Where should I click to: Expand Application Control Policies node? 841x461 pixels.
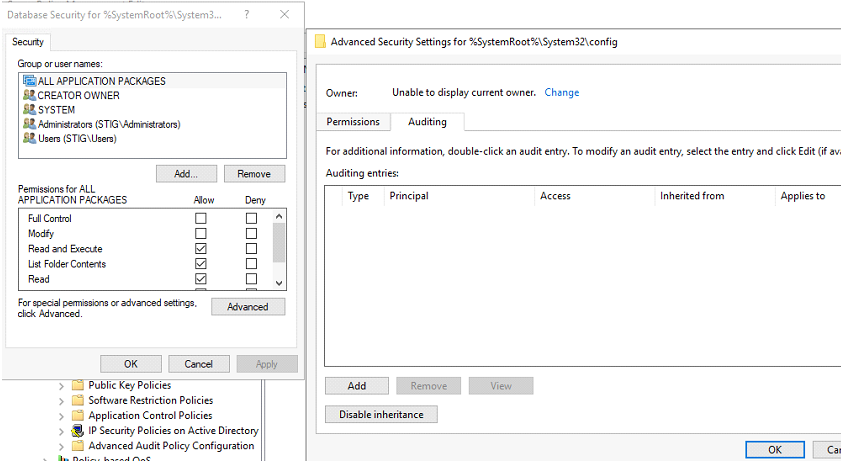coord(62,416)
